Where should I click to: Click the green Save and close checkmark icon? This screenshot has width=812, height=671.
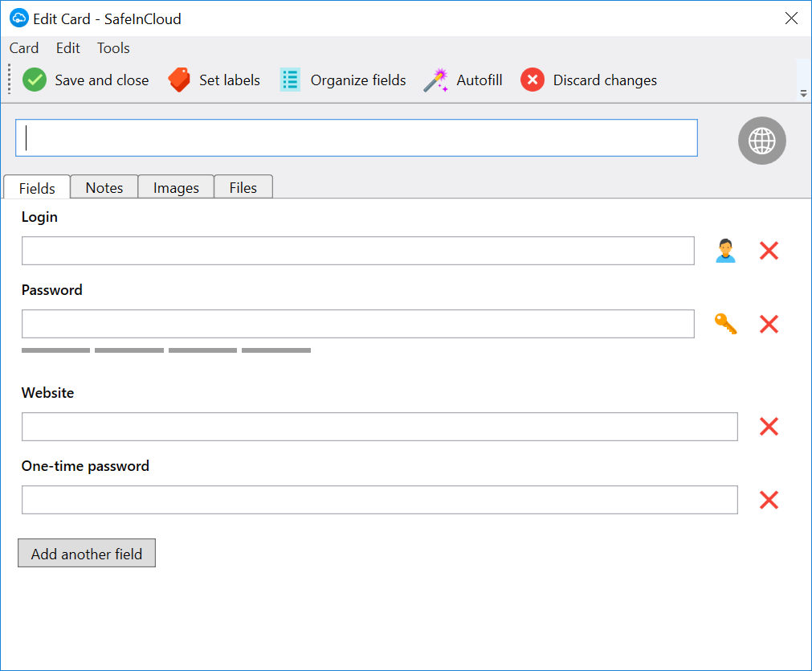pyautogui.click(x=35, y=80)
